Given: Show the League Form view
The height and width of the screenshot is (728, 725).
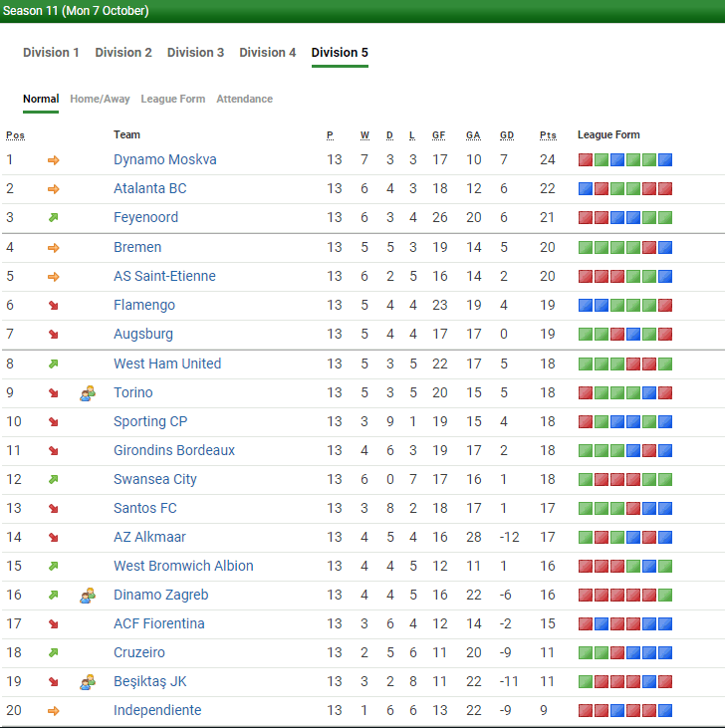Looking at the screenshot, I should click(172, 100).
